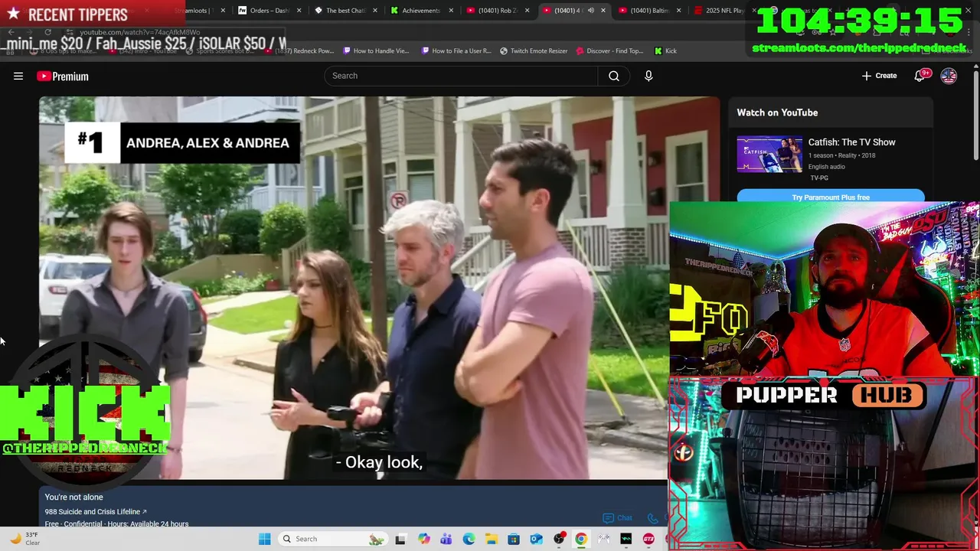Open Outlook from the taskbar
Image resolution: width=980 pixels, height=551 pixels.
pyautogui.click(x=536, y=539)
